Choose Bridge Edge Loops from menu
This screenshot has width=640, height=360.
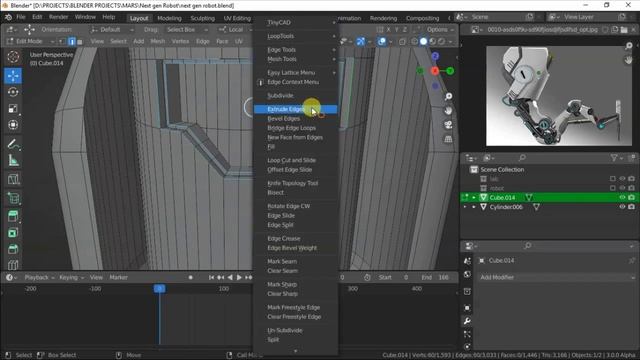point(296,128)
